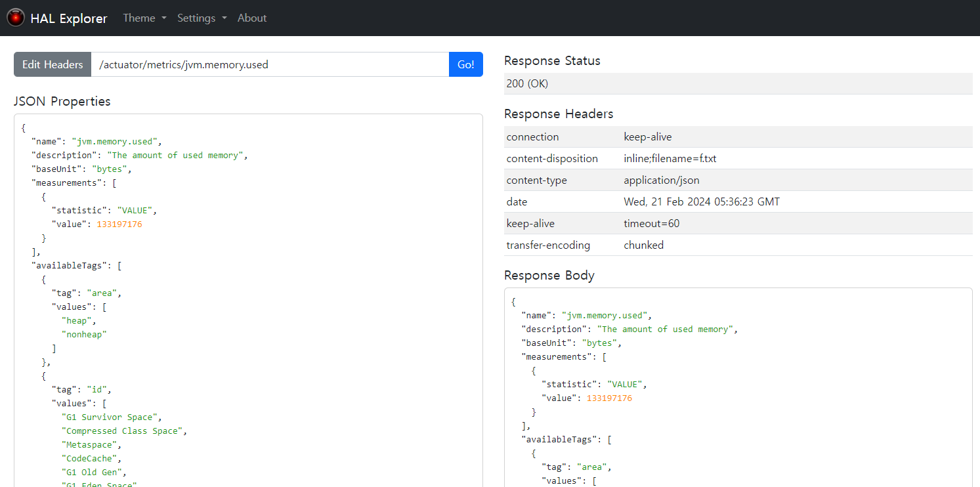This screenshot has height=487, width=980.
Task: Click value 133197176 in JSON Properties
Action: [119, 224]
